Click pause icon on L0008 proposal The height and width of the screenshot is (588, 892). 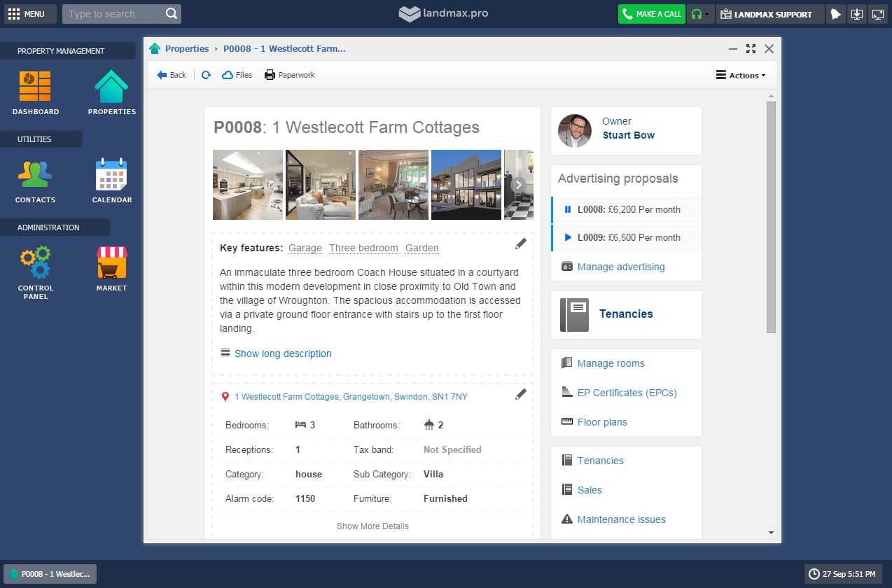(x=568, y=209)
